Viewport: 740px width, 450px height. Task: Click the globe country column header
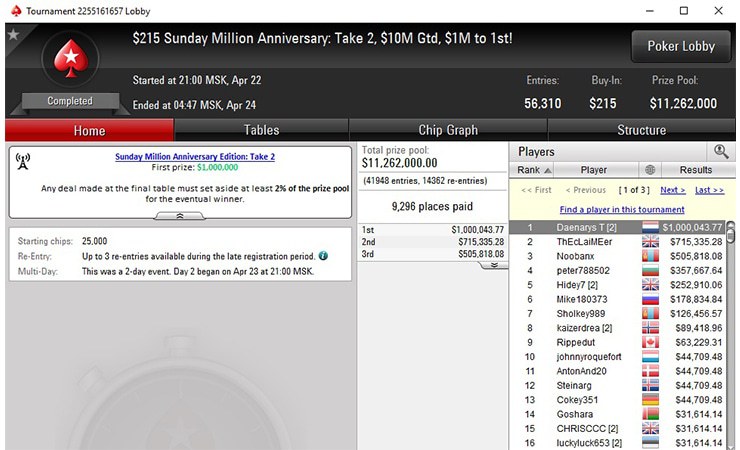coord(651,170)
